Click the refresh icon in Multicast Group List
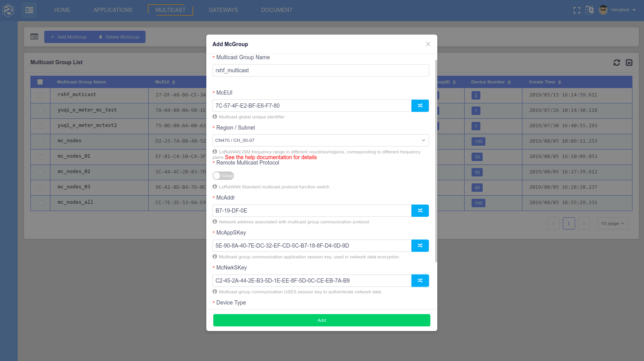Image resolution: width=644 pixels, height=361 pixels. click(x=617, y=63)
